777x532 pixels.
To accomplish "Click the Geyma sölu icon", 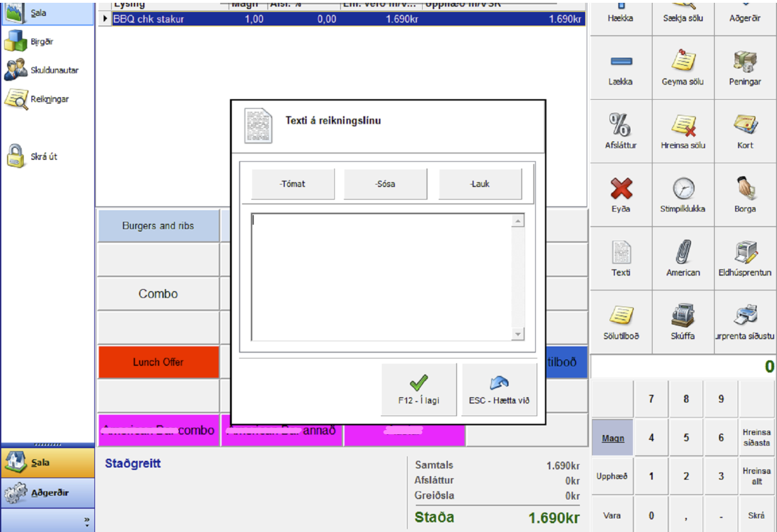I will pyautogui.click(x=683, y=61).
